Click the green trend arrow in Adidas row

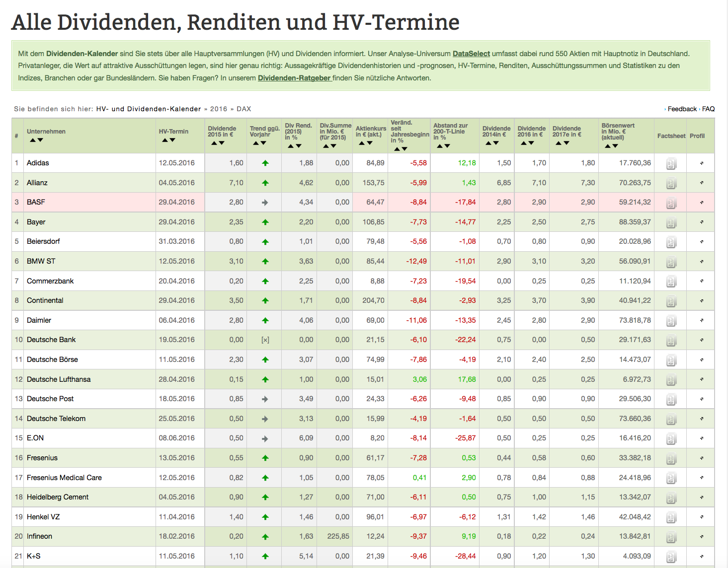pos(265,163)
